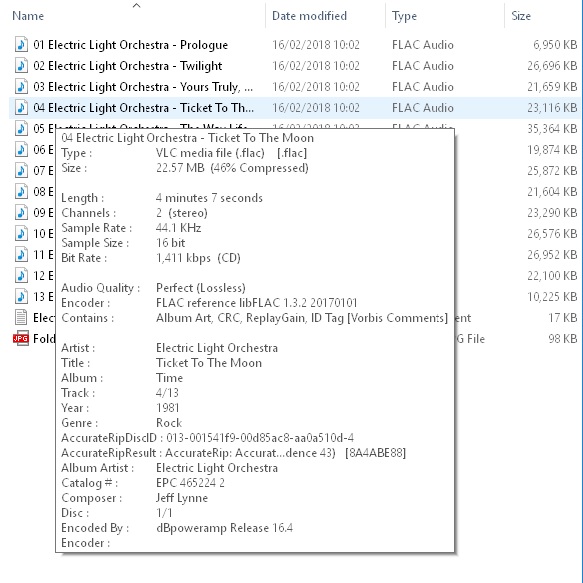Screen dimensions: 583x583
Task: Click FLAC Audio type of the Yours Truly row
Action: [423, 87]
